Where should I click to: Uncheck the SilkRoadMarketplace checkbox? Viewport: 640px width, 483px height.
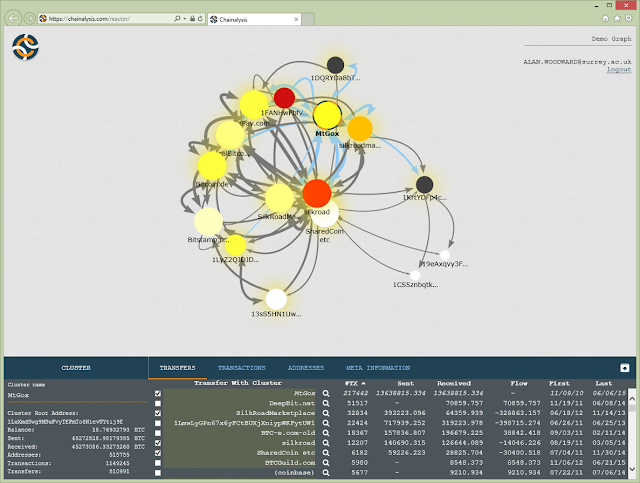click(158, 413)
